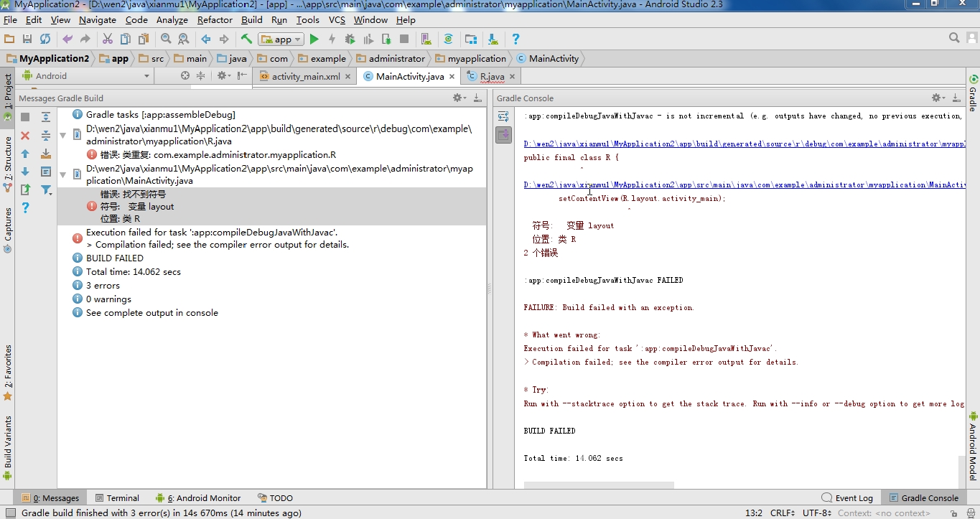Click the Debug app bug icon
Screen dimensions: 980x519
(x=350, y=39)
